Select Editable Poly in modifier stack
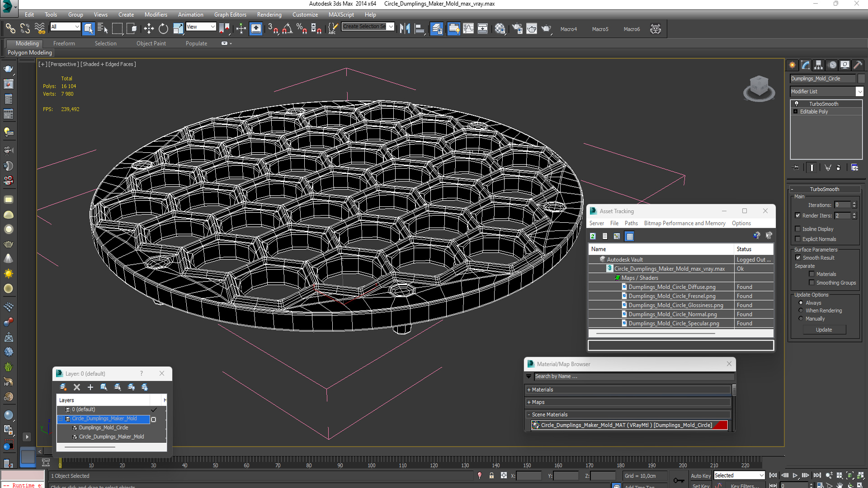This screenshot has width=868, height=488. point(814,112)
